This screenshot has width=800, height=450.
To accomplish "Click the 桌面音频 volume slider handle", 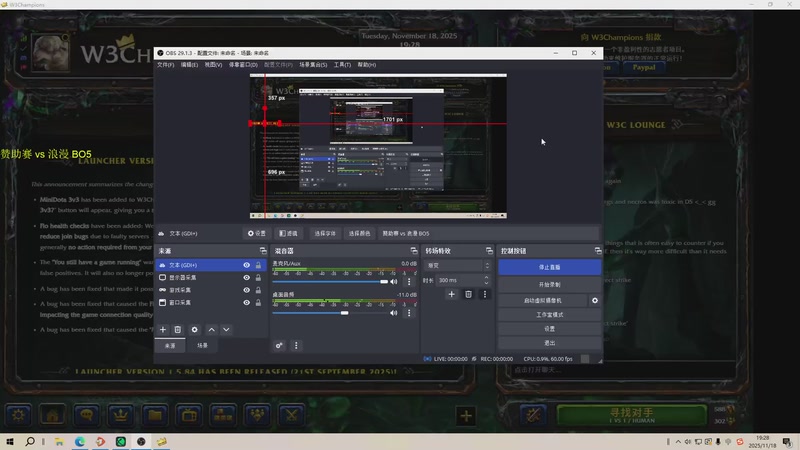I will [x=345, y=313].
